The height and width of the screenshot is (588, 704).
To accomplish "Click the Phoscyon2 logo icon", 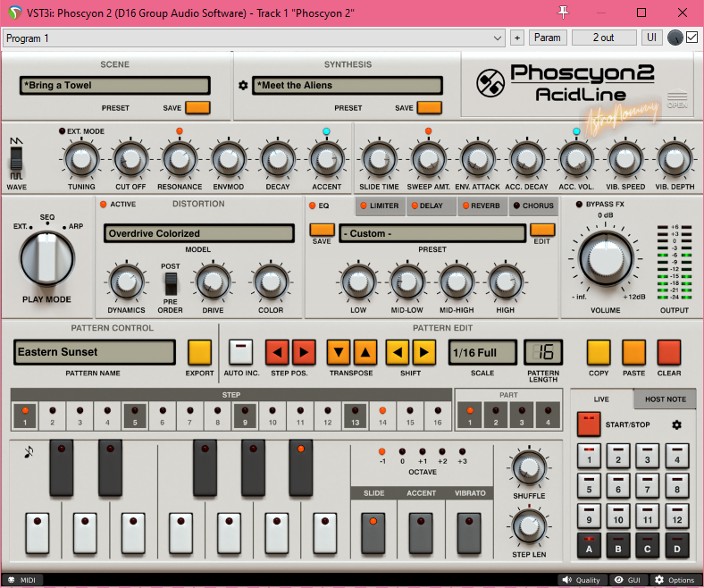I will [x=490, y=83].
